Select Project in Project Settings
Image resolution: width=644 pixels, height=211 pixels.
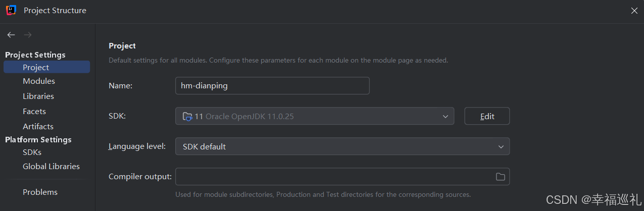[36, 67]
